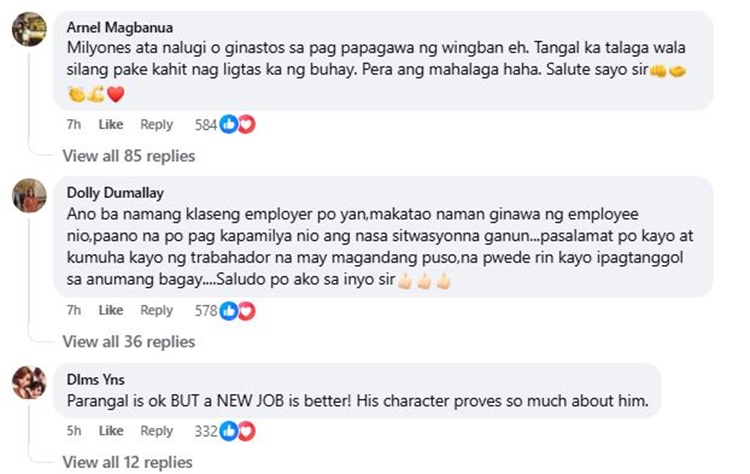This screenshot has width=750, height=474.
Task: Click thumbs-up reaction icon on Arnel's comment
Action: coord(229,124)
